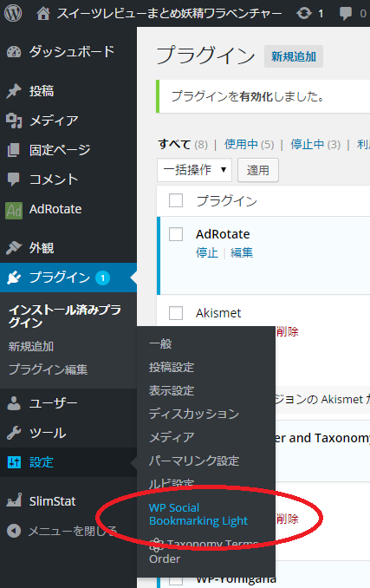Select WP Social Bookmarking Light submenu
Screen dimensions: 370x588
pos(198,514)
